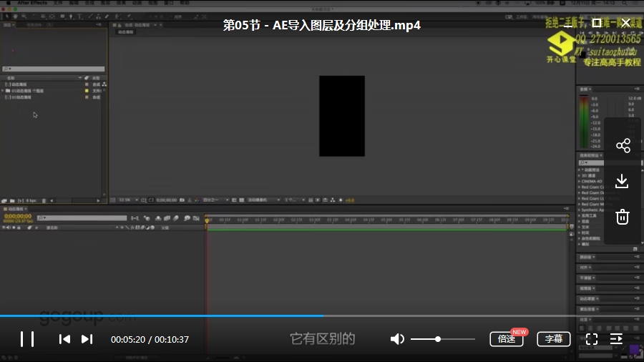Select the first 动态海报 composition in Project panel
Screen dimensions: 644x362
pyautogui.click(x=19, y=84)
